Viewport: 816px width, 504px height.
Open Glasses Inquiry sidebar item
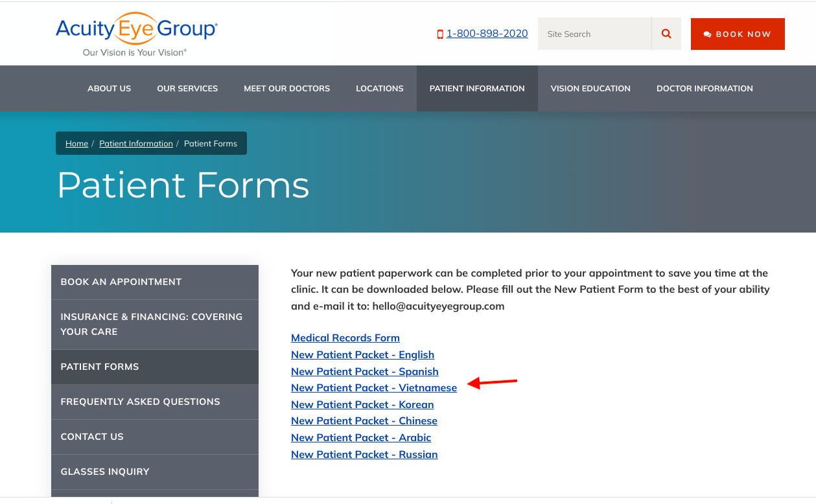point(155,472)
